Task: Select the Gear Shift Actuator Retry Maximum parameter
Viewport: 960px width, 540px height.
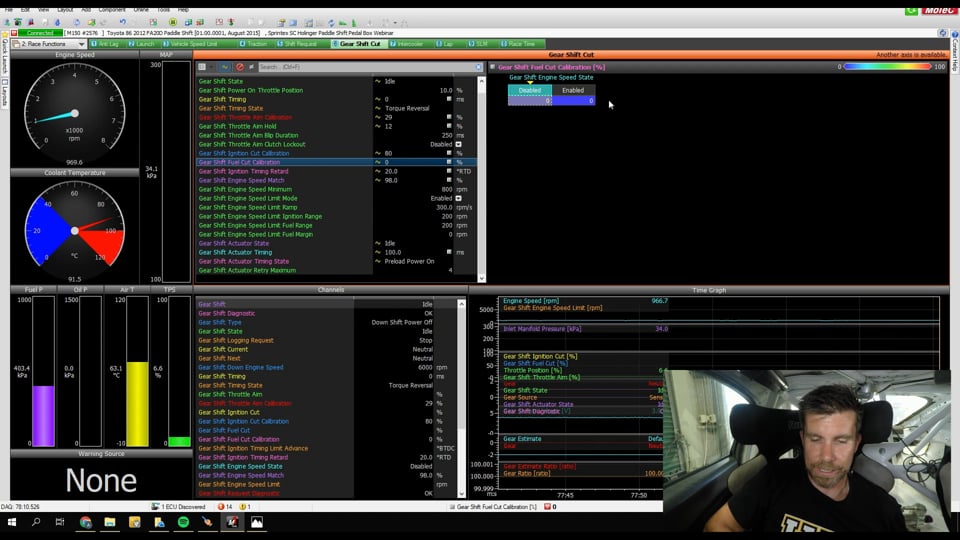Action: (247, 270)
